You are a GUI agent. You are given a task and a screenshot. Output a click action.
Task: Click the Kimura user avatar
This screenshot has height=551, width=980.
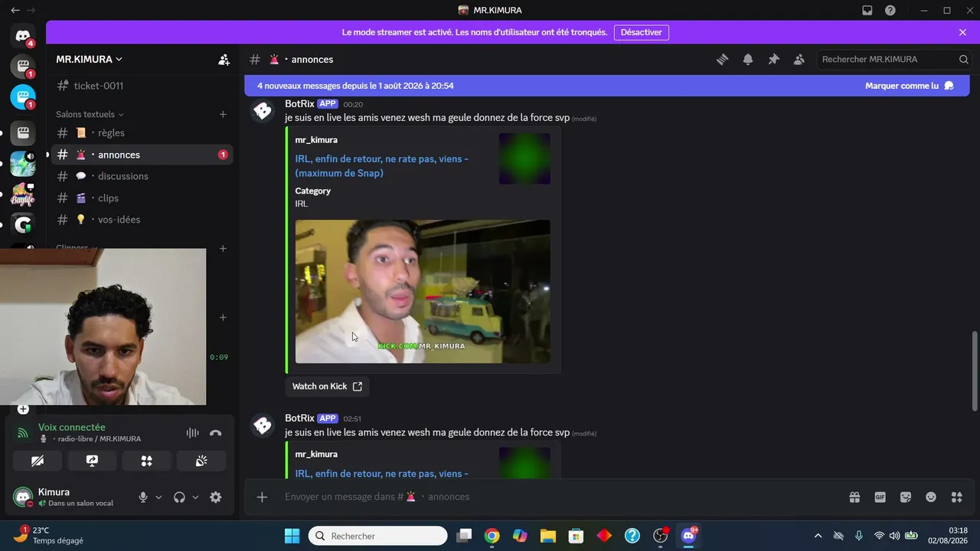(x=23, y=497)
